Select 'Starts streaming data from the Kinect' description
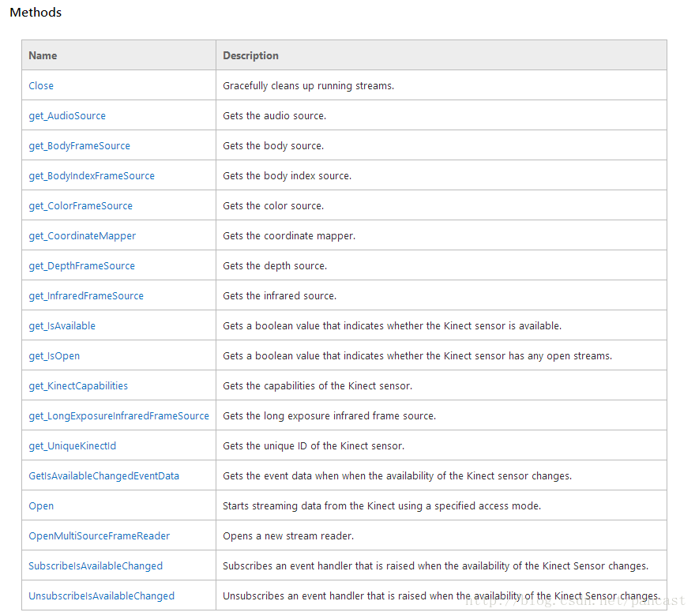 [x=381, y=506]
